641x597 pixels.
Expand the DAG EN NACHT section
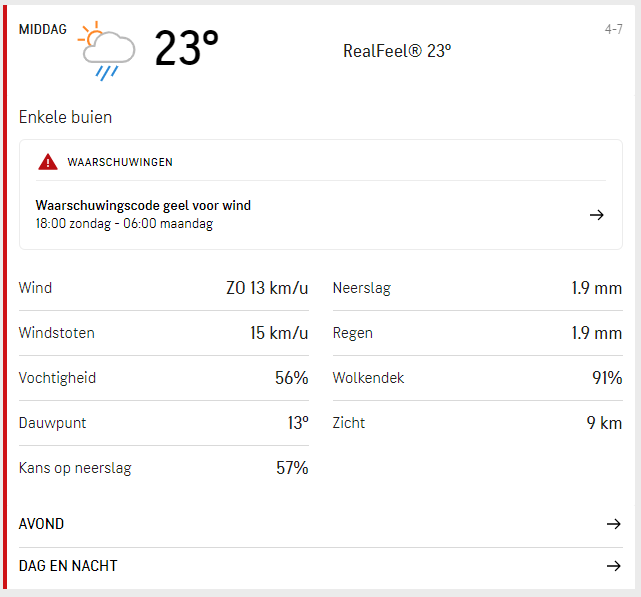click(68, 566)
